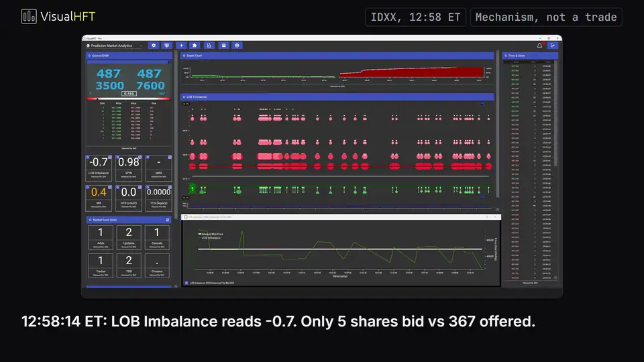This screenshot has width=644, height=362.
Task: Maximize the LOB Imbalance chart window
Action: [x=487, y=217]
